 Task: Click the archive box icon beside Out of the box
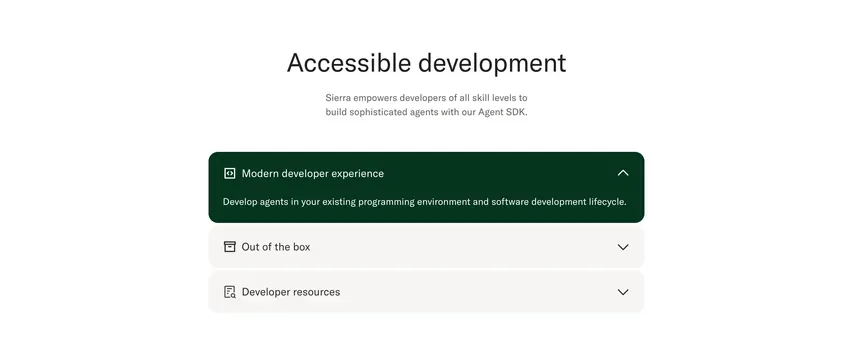click(230, 247)
